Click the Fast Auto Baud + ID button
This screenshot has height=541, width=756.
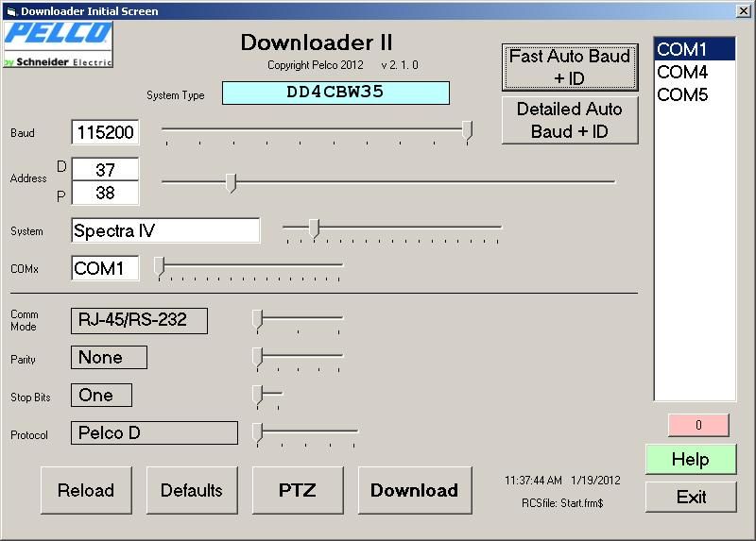point(570,67)
